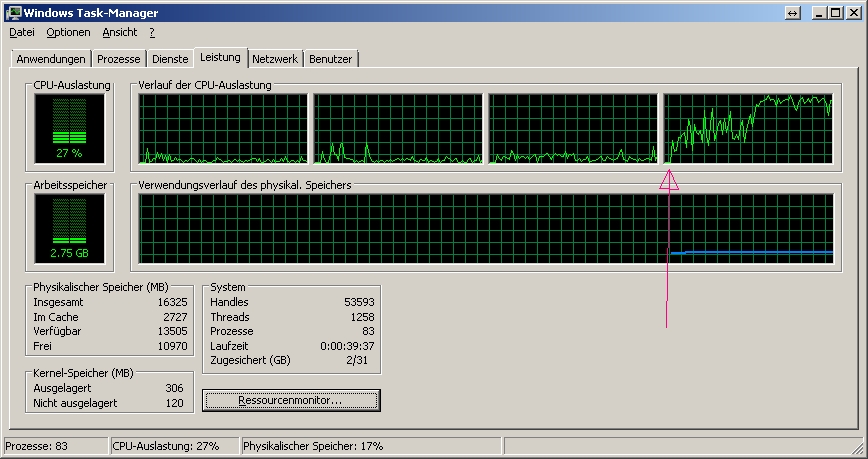This screenshot has height=459, width=868.
Task: Click the CPU-Auslastung 27 % gauge
Action: (69, 129)
